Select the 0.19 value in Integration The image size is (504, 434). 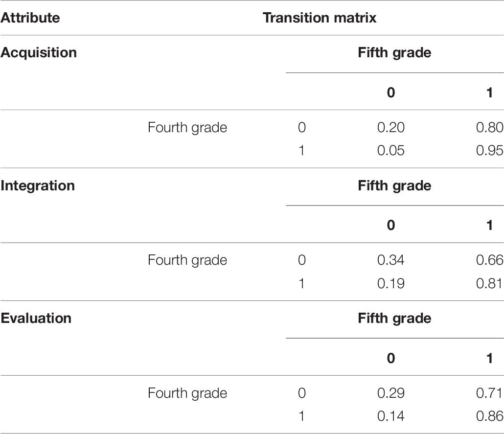pos(391,284)
